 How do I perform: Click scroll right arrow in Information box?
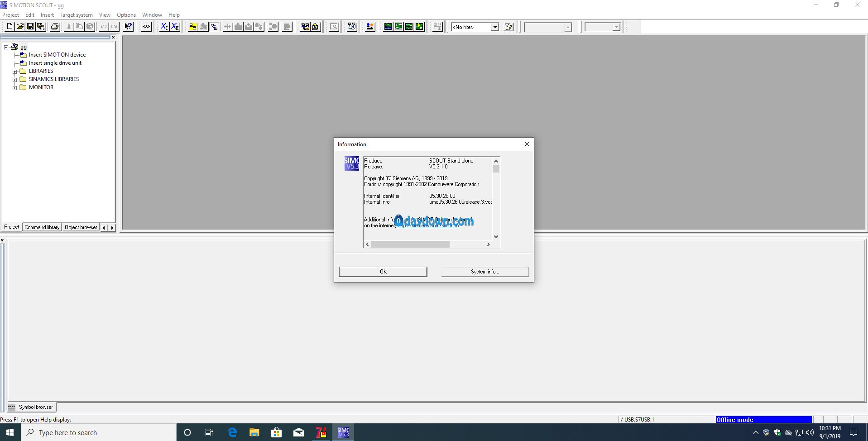click(488, 244)
